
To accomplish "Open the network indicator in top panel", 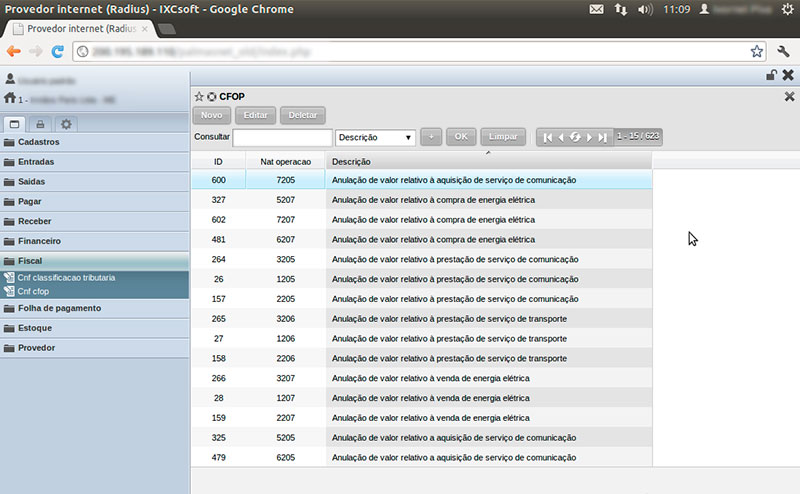I will point(621,9).
